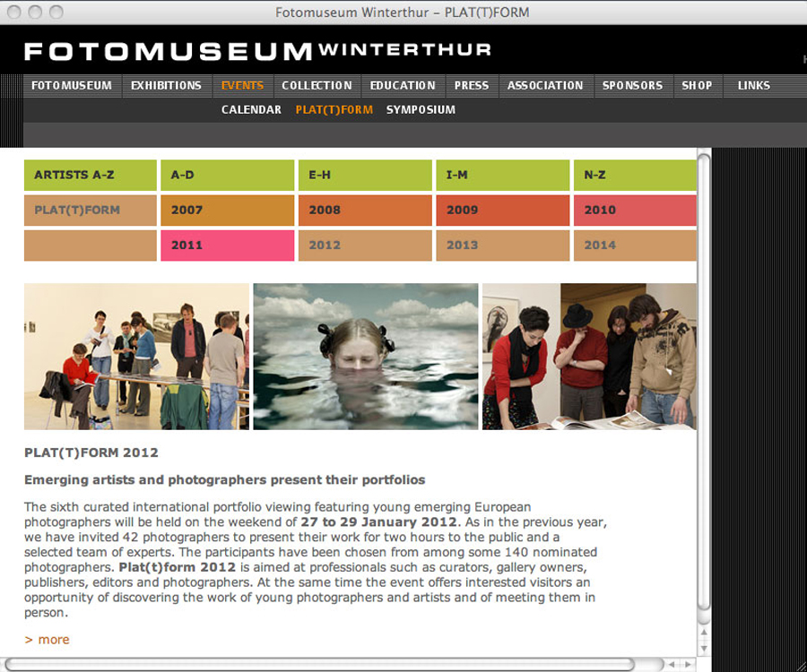Click the bold 'Plat(t)form 2012' text

tap(177, 567)
